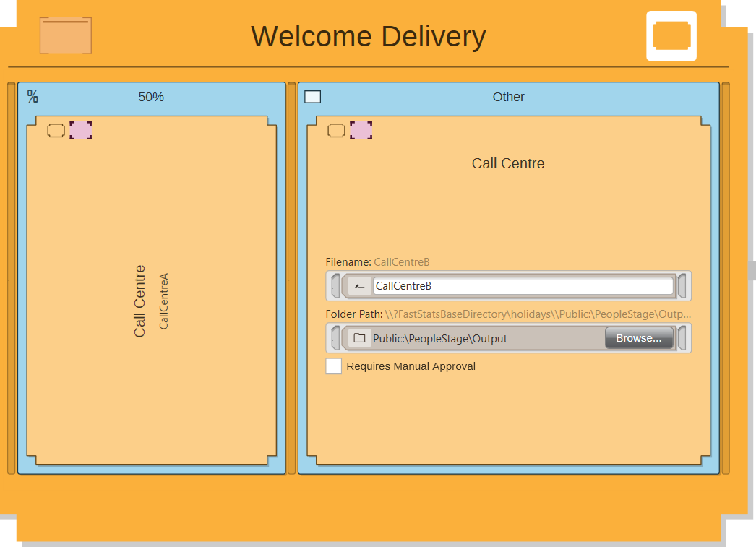Screen dimensions: 756x549
Task: Click the Requires Manual Approval label
Action: [411, 366]
